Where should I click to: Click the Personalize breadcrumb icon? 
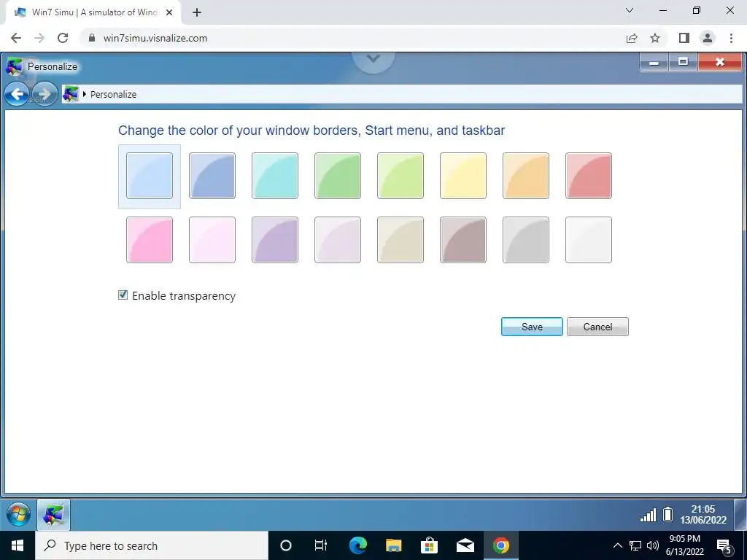pos(71,94)
